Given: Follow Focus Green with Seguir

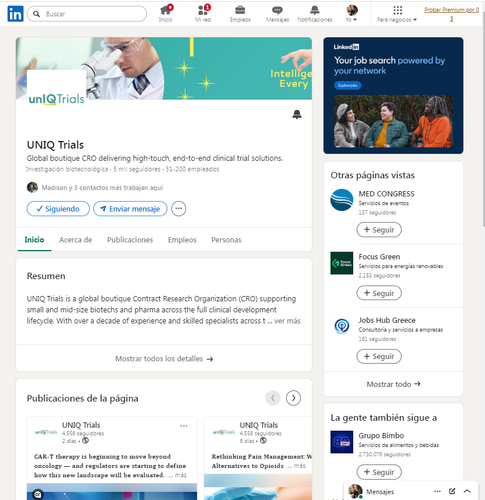Looking at the screenshot, I should click(x=379, y=293).
